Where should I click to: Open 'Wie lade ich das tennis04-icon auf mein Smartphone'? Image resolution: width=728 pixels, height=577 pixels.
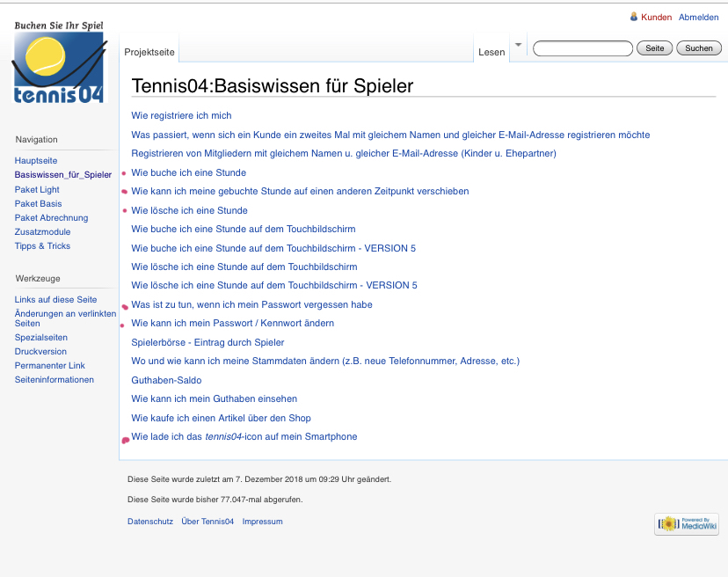(244, 436)
